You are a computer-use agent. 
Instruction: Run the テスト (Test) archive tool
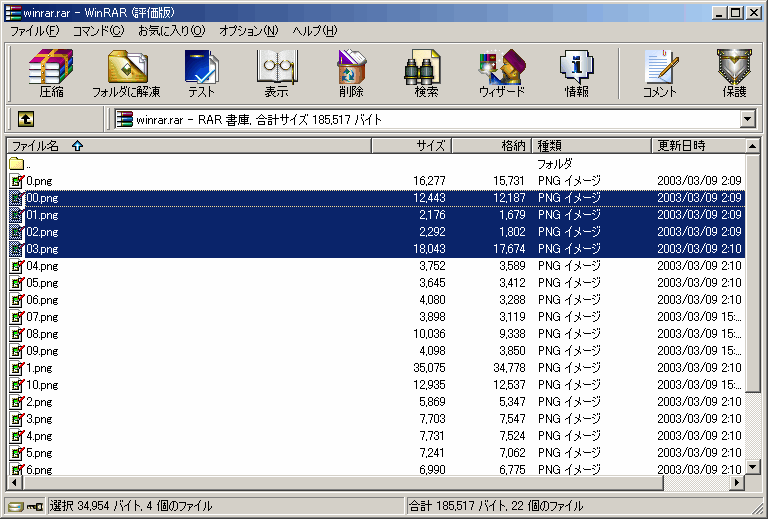[201, 73]
